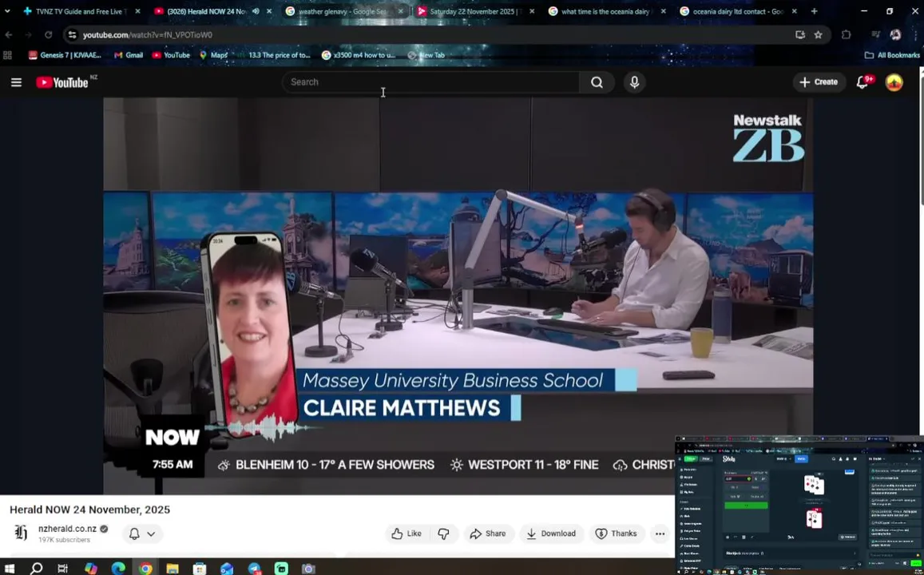This screenshot has height=575, width=924.
Task: Mute the Herald NOW tab audio
Action: (256, 11)
